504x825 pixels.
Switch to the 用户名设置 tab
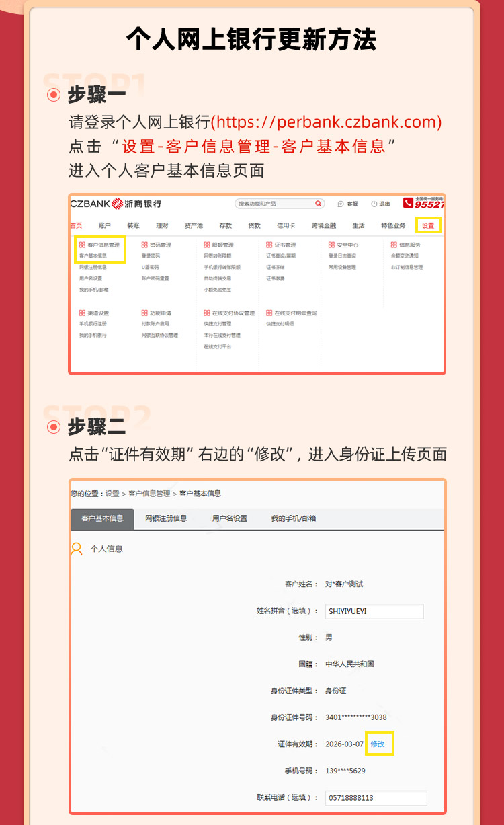click(230, 518)
